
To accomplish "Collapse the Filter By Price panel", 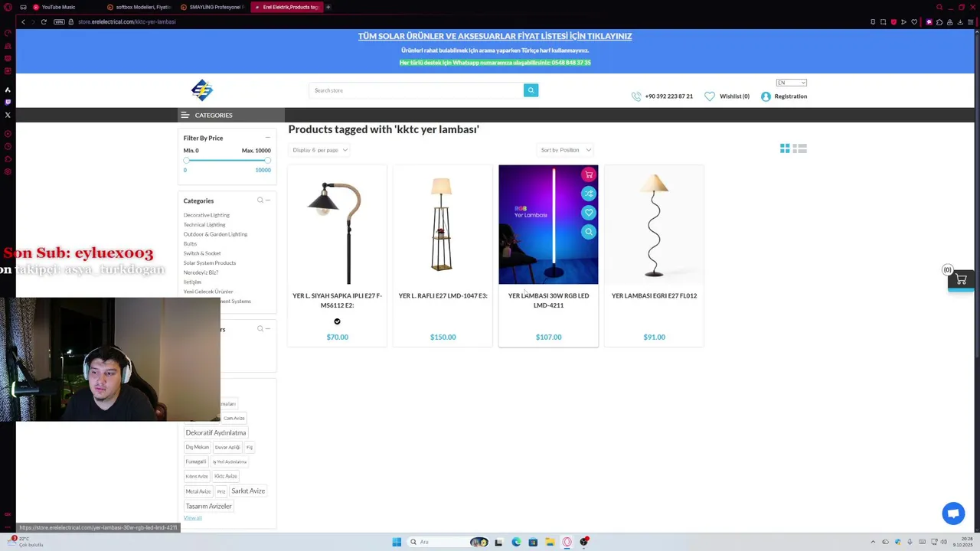I will click(268, 138).
